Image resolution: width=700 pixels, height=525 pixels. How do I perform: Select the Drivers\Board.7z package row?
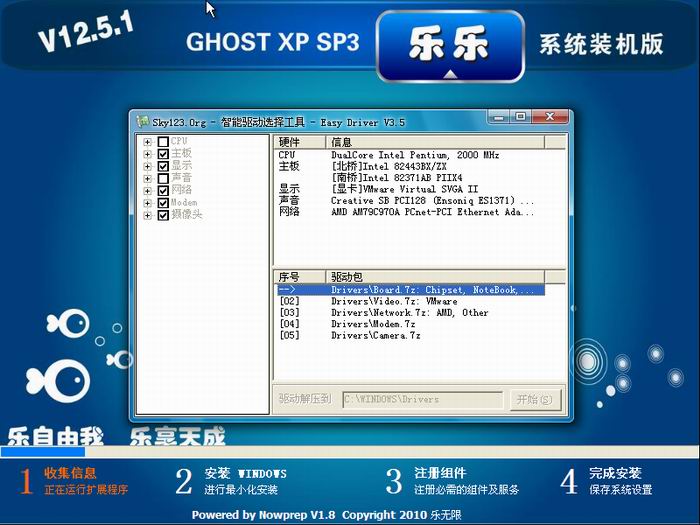click(411, 290)
